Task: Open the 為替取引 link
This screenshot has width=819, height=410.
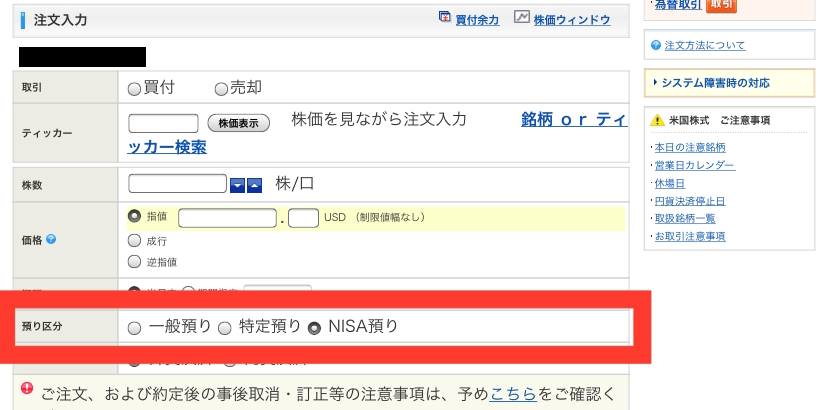Action: [x=678, y=4]
